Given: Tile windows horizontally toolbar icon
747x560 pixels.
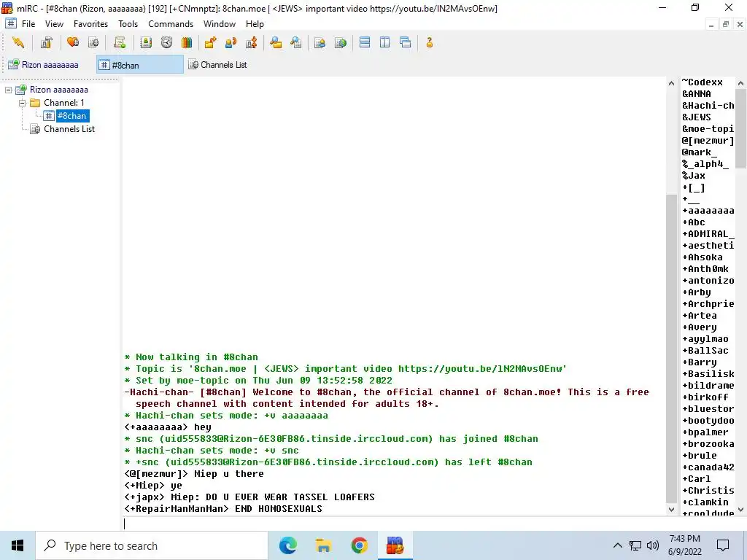Looking at the screenshot, I should click(365, 43).
